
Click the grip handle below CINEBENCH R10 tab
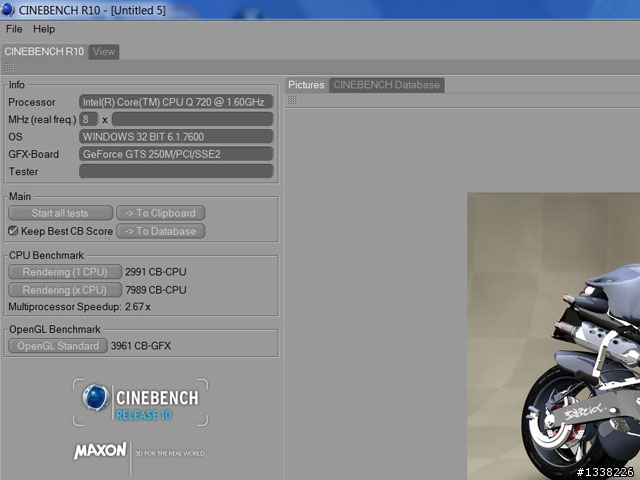coord(9,67)
